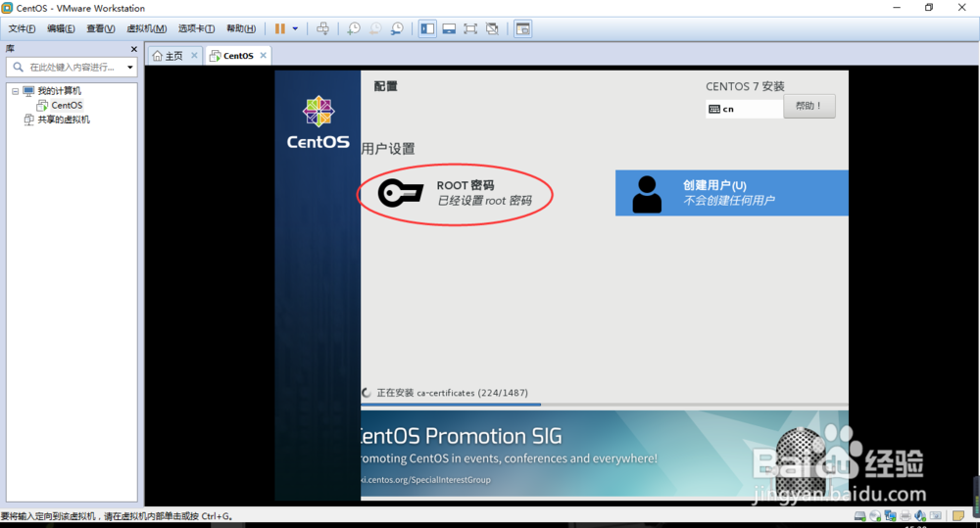Select 我的计算机 in the library tree
Viewport: 980px width, 528px height.
pos(60,91)
